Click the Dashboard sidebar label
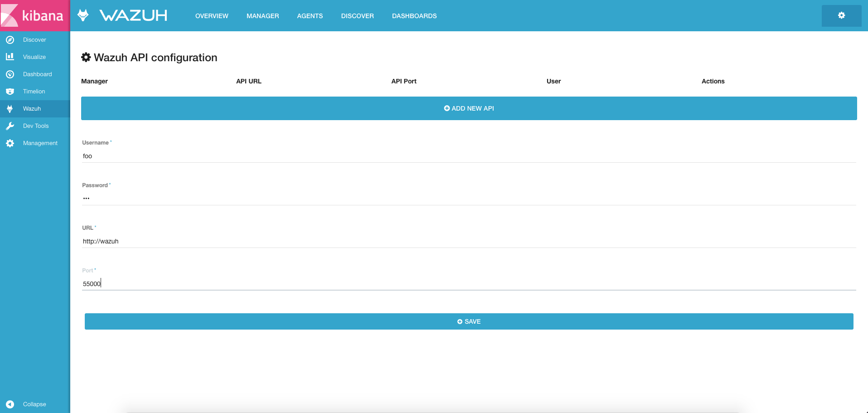 38,74
